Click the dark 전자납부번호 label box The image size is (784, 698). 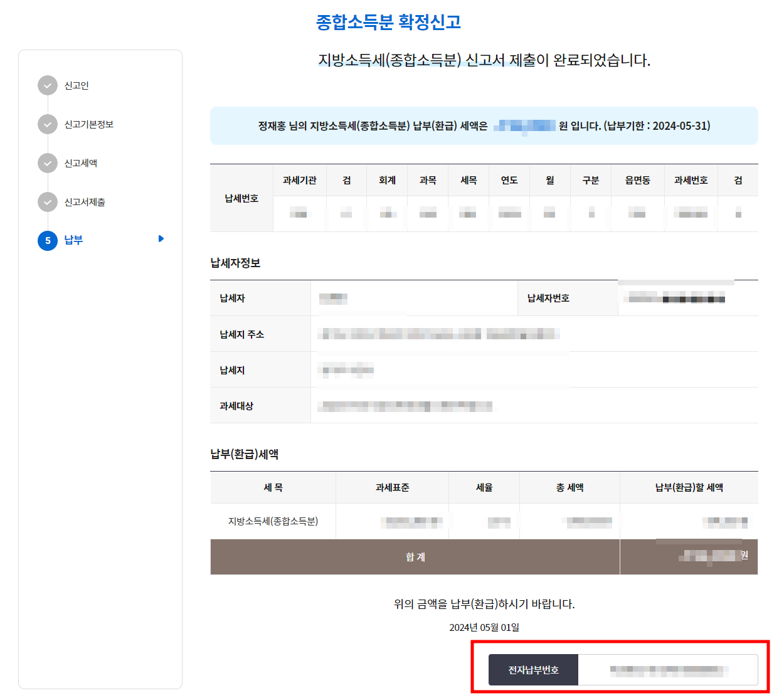click(x=533, y=670)
